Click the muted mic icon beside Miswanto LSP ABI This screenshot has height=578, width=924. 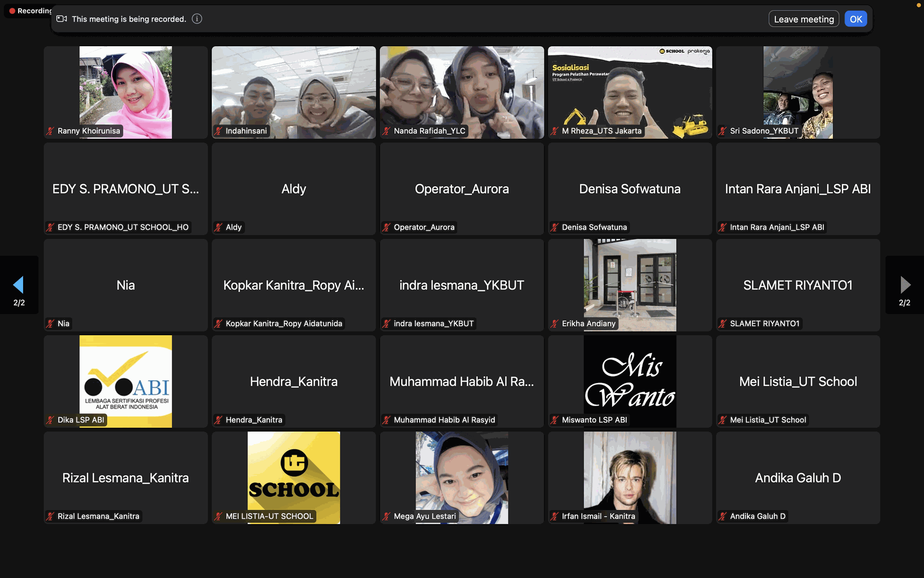click(x=555, y=420)
